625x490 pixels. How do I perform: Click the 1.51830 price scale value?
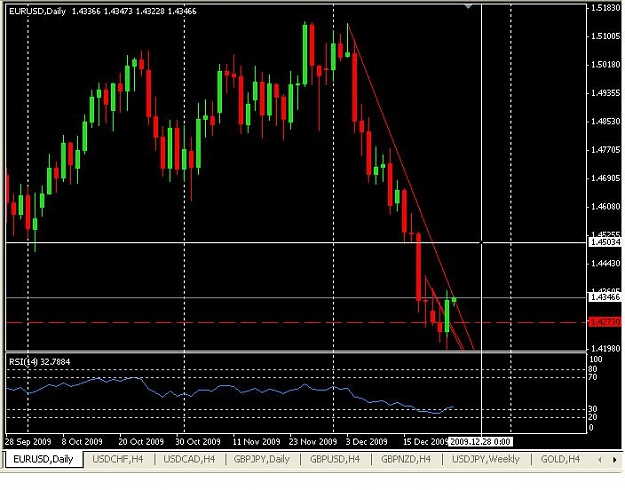pyautogui.click(x=605, y=8)
